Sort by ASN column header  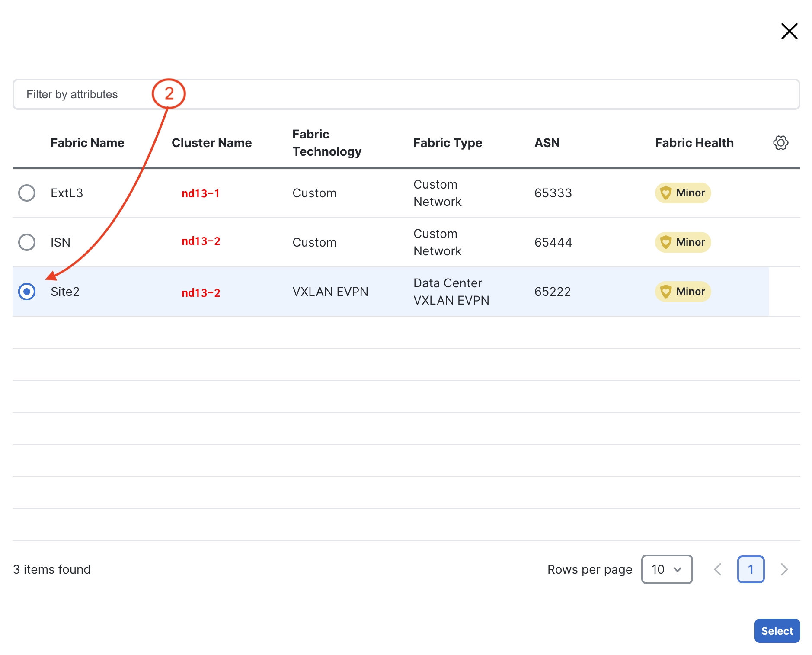pos(547,143)
